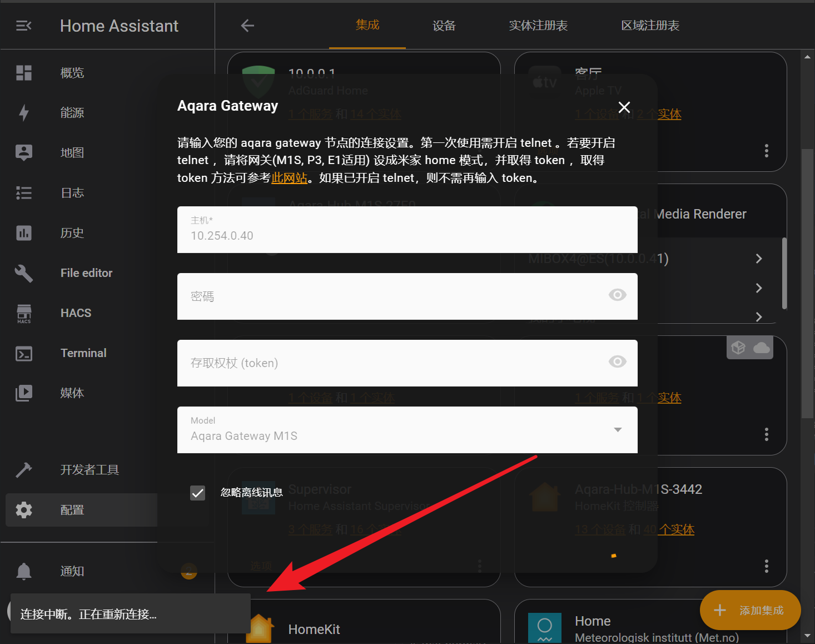Switch to the 设备 tab
Image resolution: width=815 pixels, height=644 pixels.
click(x=444, y=26)
